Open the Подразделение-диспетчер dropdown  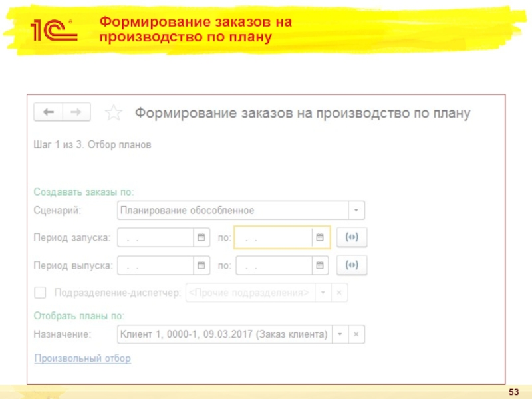pyautogui.click(x=323, y=293)
